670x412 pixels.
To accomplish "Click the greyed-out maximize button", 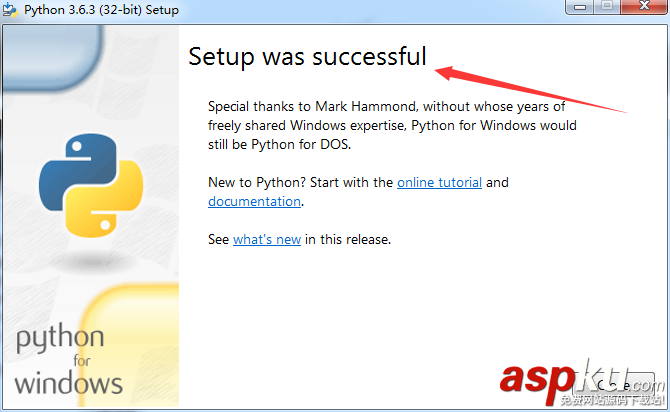I will 607,8.
